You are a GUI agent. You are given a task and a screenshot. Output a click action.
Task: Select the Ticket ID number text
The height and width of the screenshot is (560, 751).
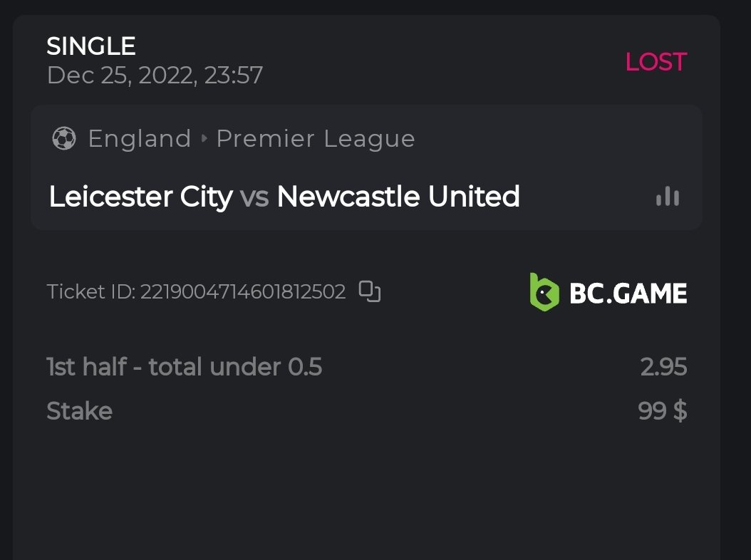(x=243, y=291)
